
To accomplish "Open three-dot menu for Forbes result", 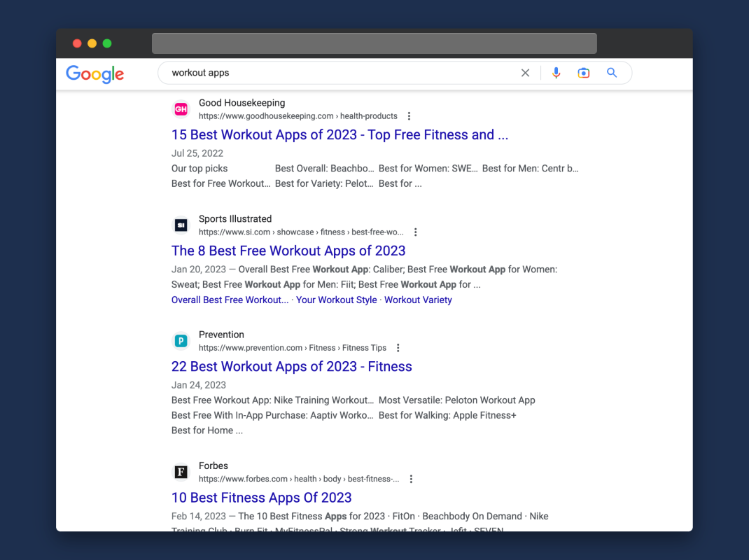I will coord(411,479).
